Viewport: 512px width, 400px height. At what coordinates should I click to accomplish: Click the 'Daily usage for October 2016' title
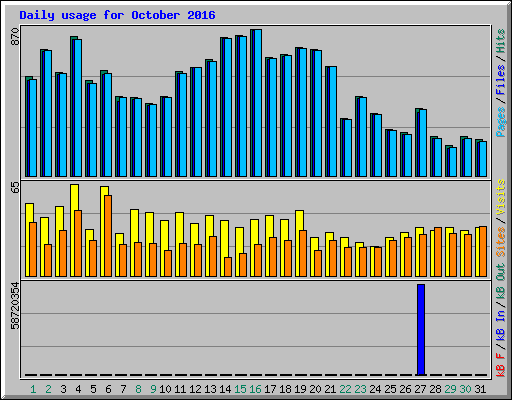(x=117, y=15)
